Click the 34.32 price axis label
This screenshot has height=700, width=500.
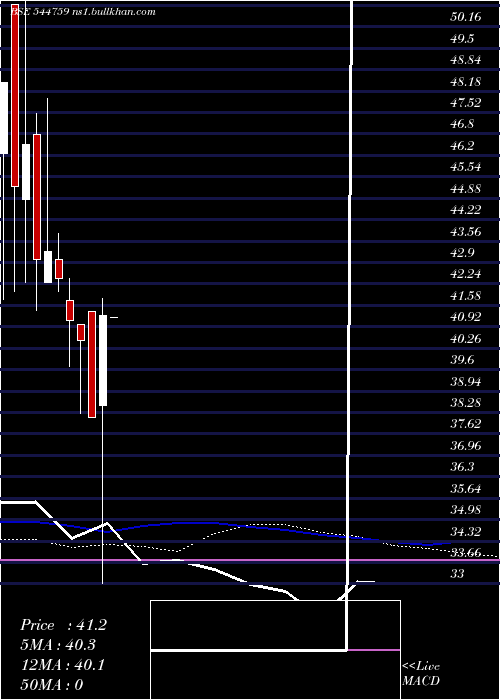tap(466, 531)
